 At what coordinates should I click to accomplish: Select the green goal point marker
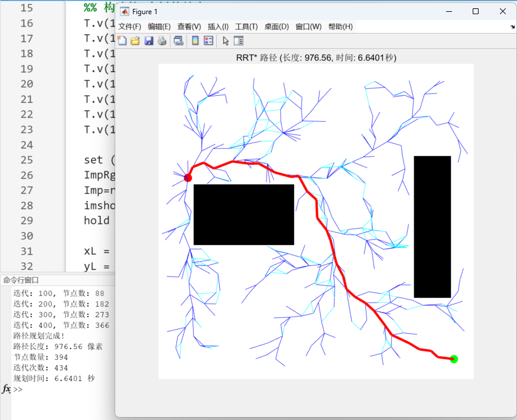(x=453, y=359)
